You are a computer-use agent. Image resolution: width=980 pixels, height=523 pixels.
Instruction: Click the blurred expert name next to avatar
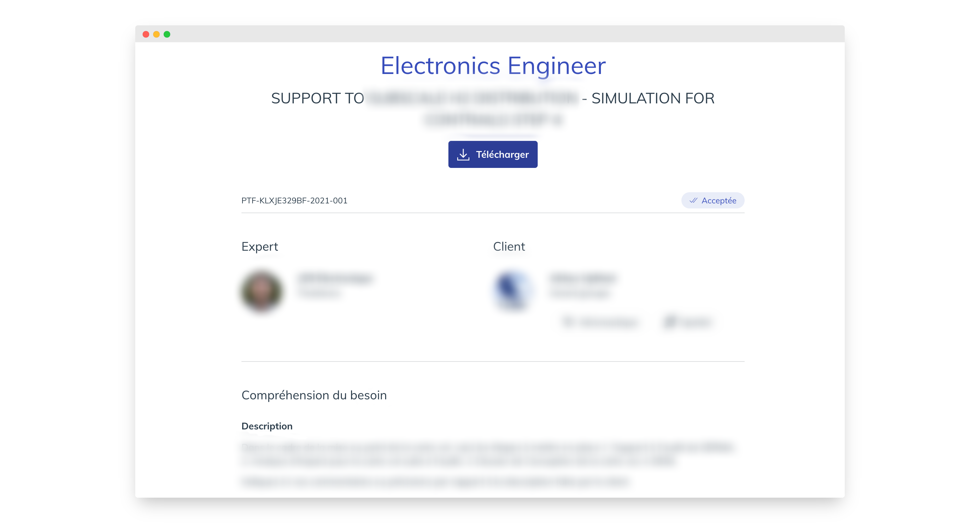point(335,279)
